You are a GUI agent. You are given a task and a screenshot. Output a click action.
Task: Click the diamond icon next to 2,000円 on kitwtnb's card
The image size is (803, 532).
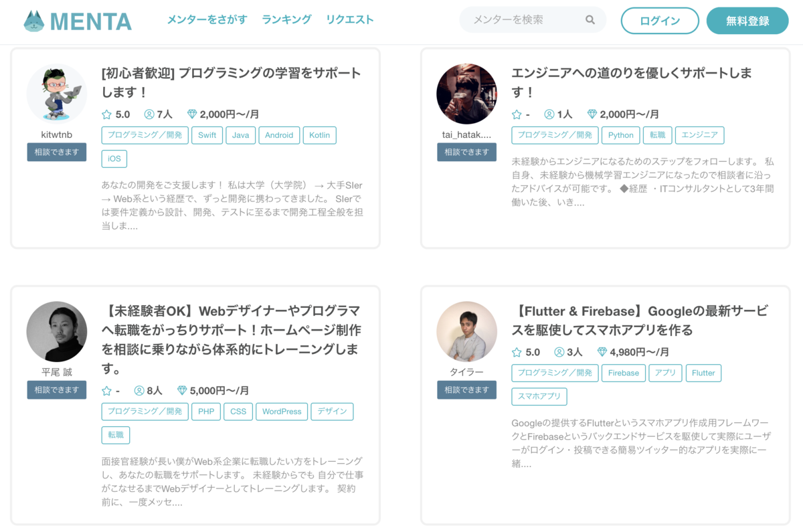click(191, 114)
